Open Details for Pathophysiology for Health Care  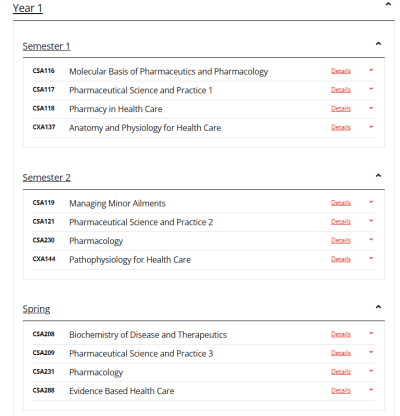point(341,259)
